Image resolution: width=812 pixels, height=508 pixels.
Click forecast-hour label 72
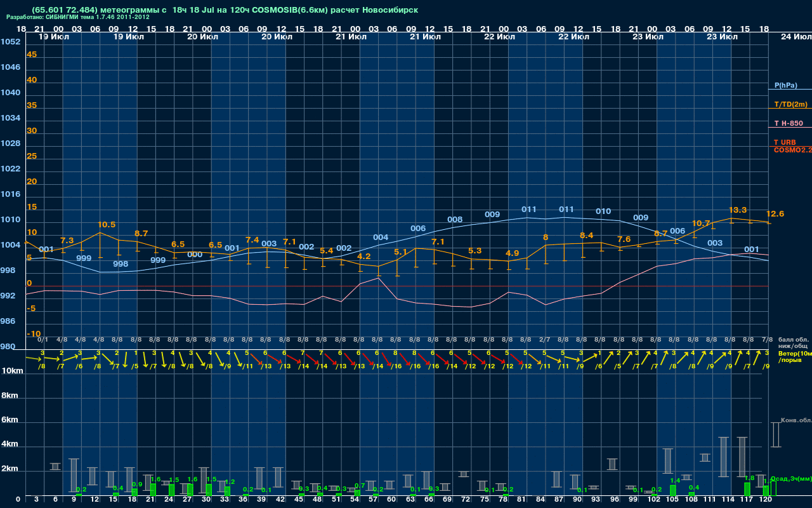(466, 500)
